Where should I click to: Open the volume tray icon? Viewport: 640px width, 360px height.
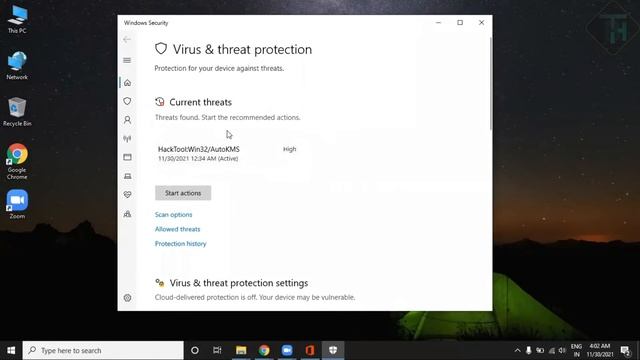pyautogui.click(x=562, y=351)
